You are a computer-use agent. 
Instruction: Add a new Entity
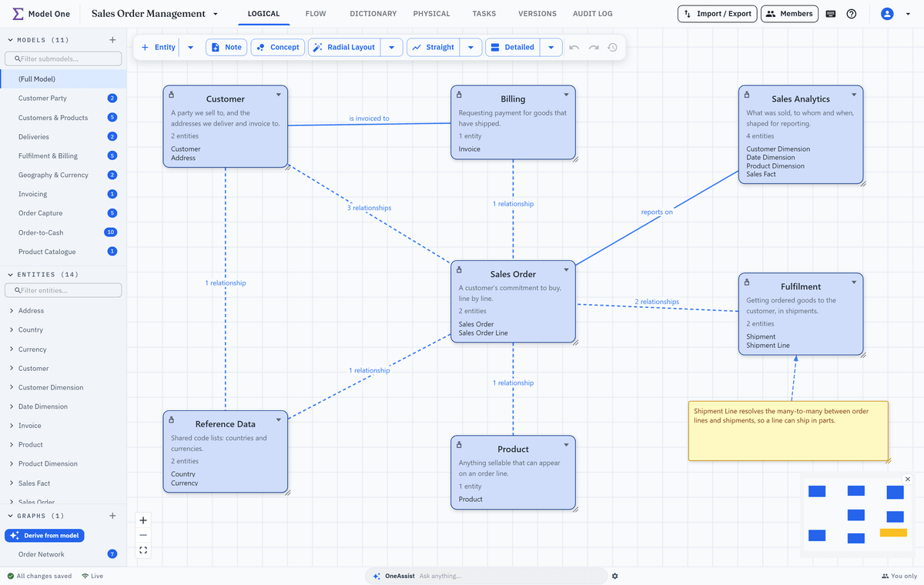pos(158,47)
